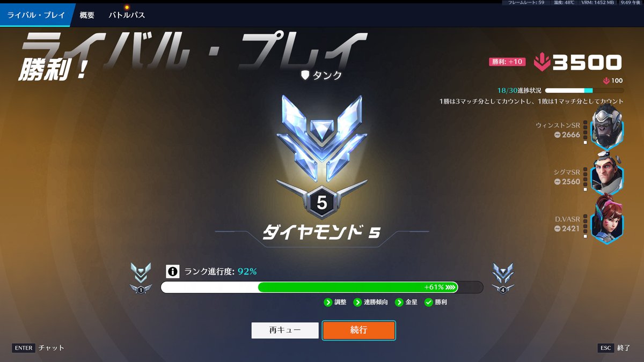Click the D.VA hero portrait
This screenshot has width=644, height=362.
pyautogui.click(x=606, y=219)
